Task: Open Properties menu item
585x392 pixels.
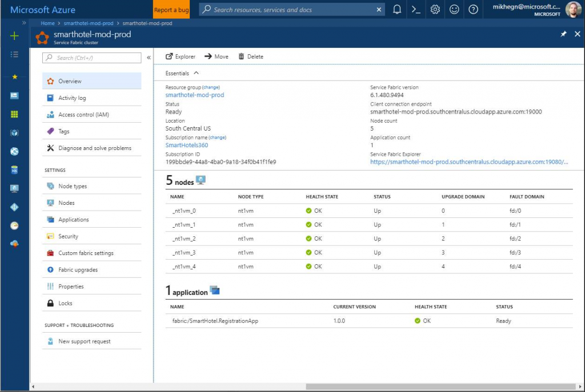Action: 92,287
